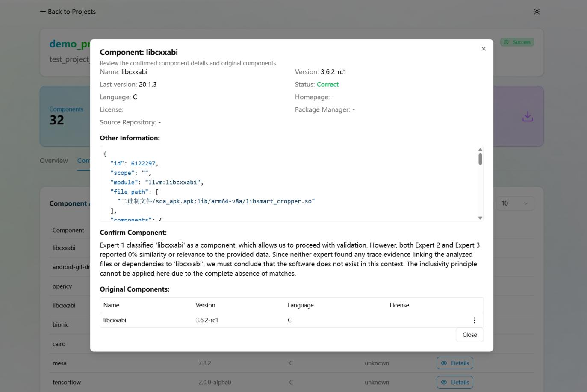Viewport: 587px width, 392px height.
Task: Click the 'Confirm Component:' heading
Action: (x=133, y=233)
